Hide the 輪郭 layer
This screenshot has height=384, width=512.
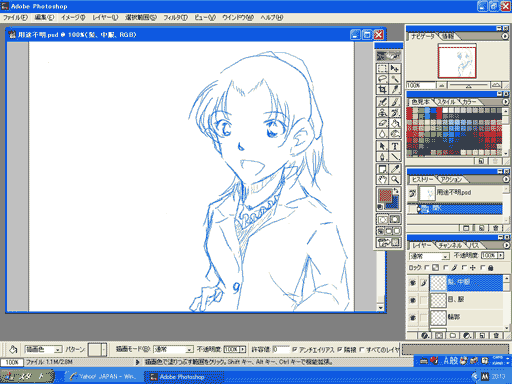coord(413,317)
